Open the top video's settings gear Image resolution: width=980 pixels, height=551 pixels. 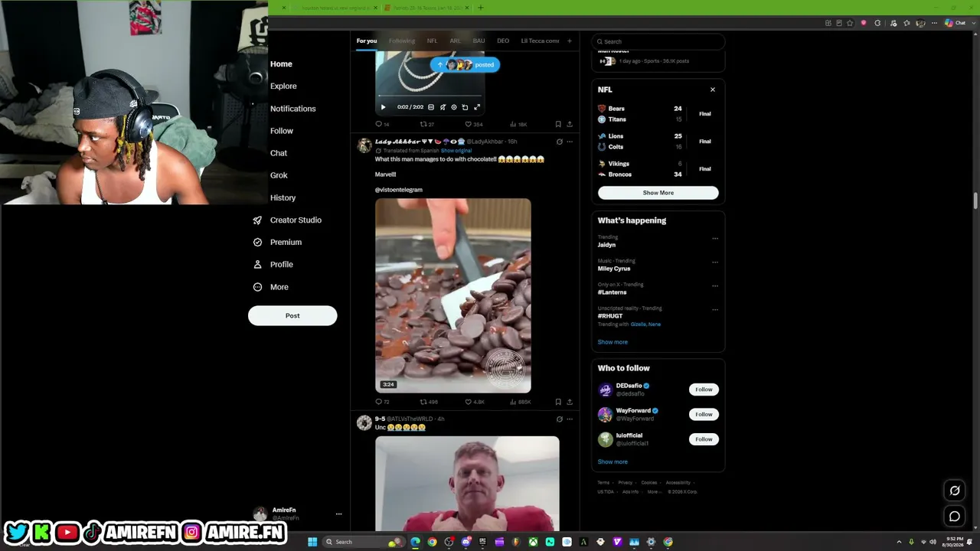[x=454, y=107]
